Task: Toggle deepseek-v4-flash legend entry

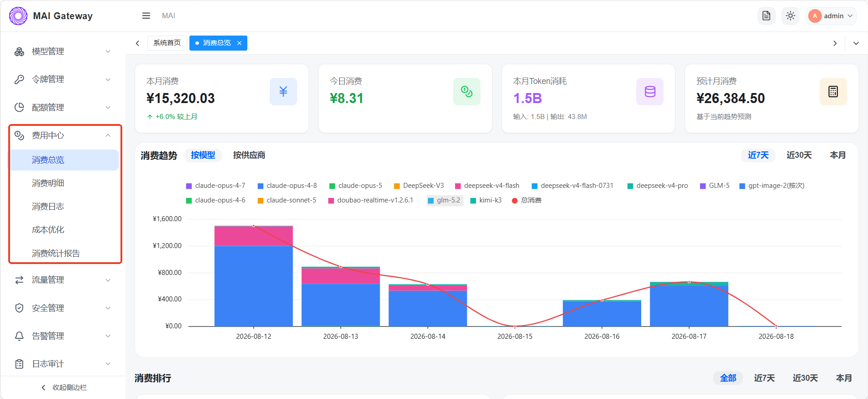Action: tap(487, 186)
